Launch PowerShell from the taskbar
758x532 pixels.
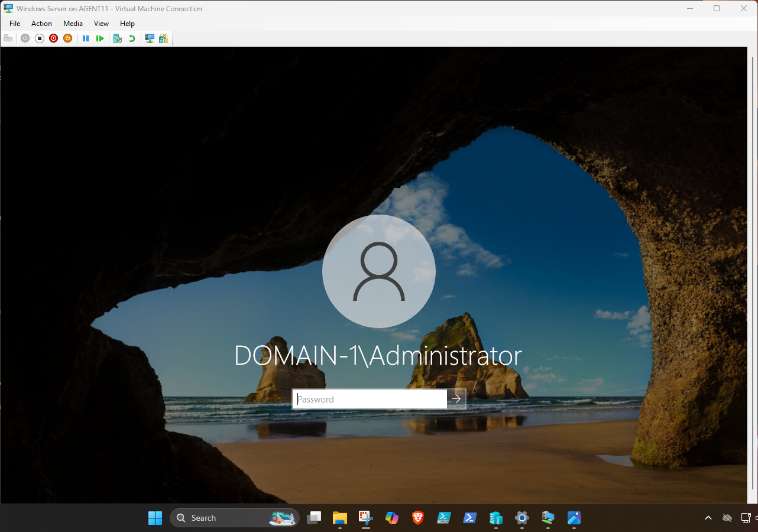point(469,518)
